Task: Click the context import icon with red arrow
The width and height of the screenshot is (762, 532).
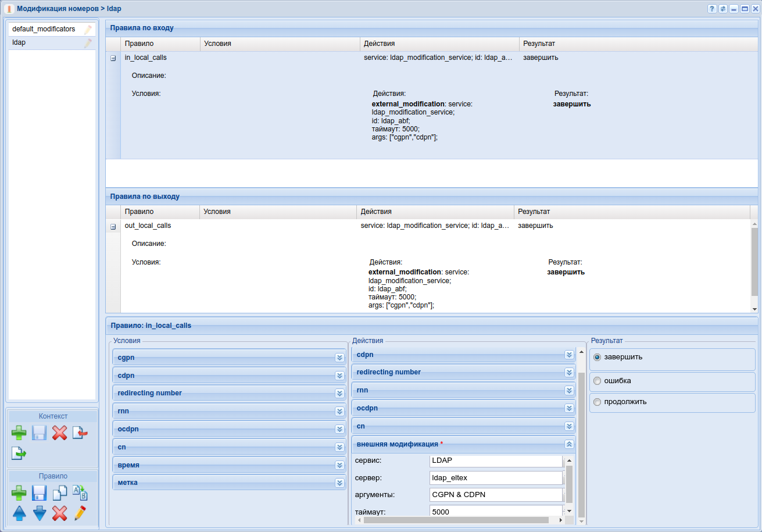Action: [x=80, y=433]
